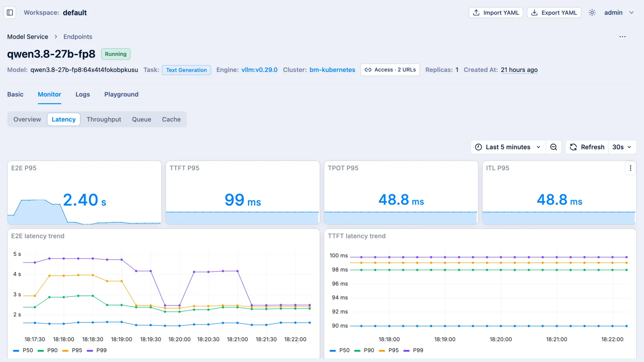644x362 pixels.
Task: Toggle P90 series in TTFT latency legend
Action: click(x=365, y=350)
